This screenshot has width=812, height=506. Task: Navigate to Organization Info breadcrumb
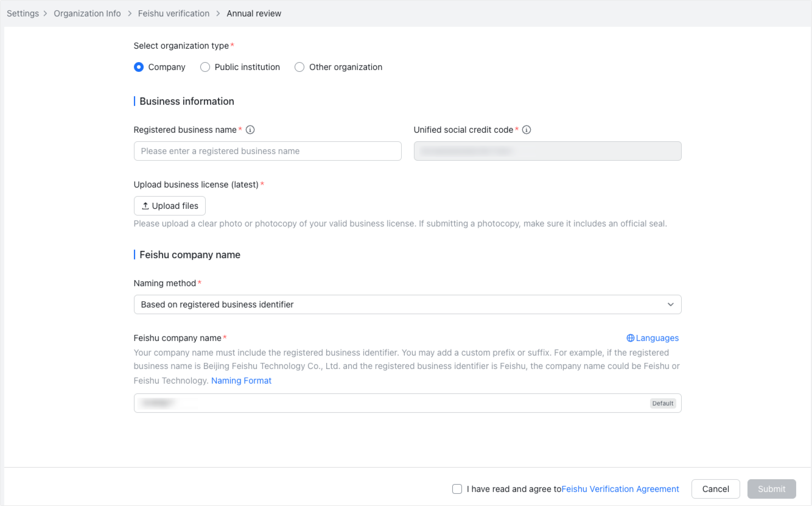tap(87, 13)
